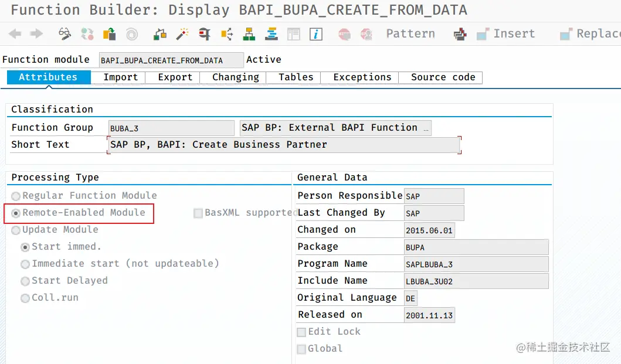Select the Start immed. option
This screenshot has height=364, width=621.
(25, 247)
